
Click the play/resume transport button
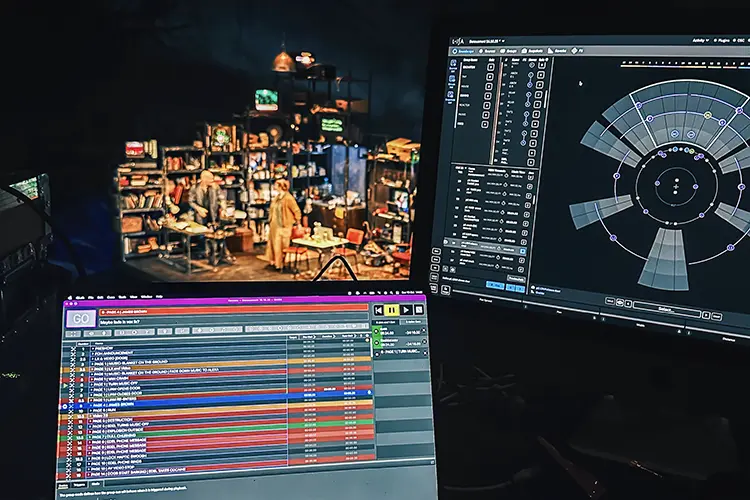click(406, 310)
